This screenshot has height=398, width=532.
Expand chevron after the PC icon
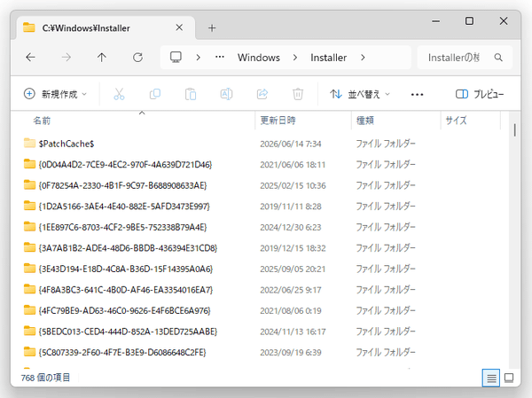198,58
